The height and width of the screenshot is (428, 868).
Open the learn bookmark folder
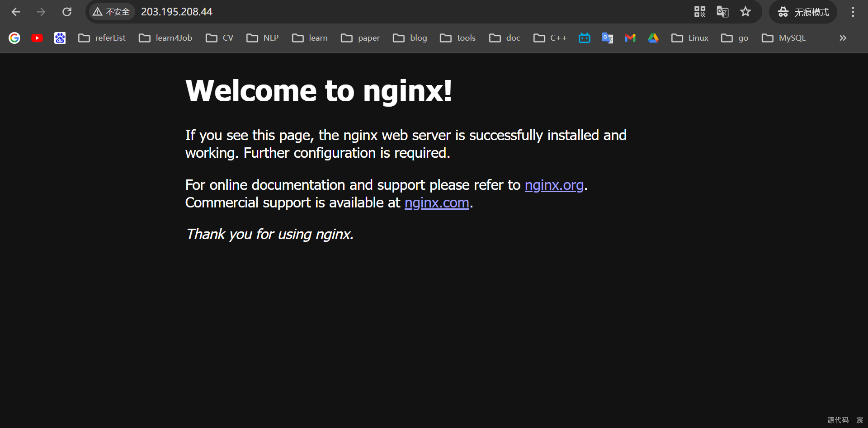pyautogui.click(x=310, y=38)
